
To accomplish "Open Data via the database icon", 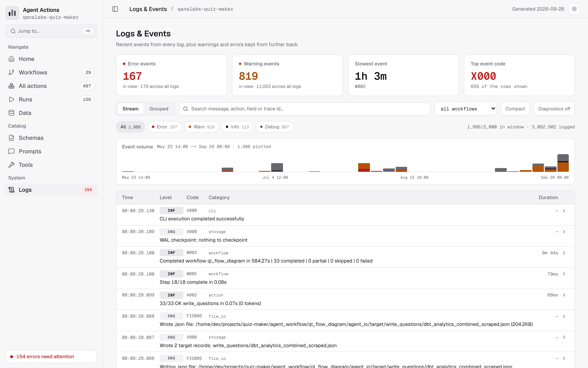I will click(11, 113).
